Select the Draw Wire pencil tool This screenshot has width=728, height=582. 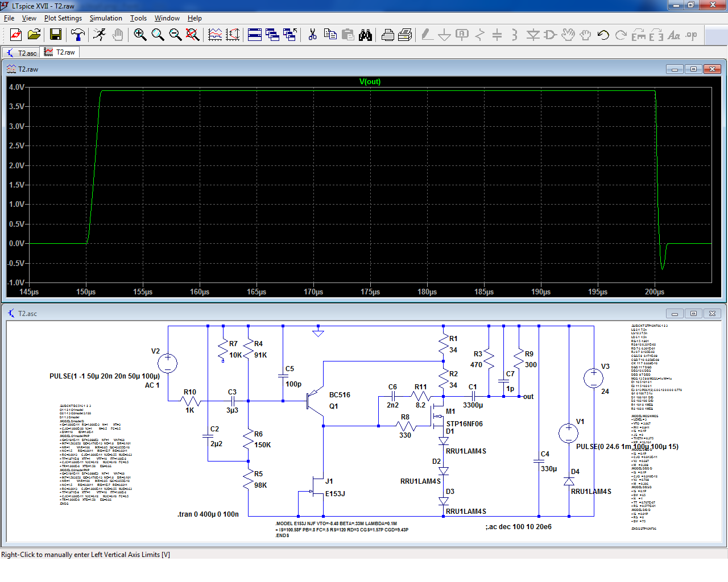[427, 35]
